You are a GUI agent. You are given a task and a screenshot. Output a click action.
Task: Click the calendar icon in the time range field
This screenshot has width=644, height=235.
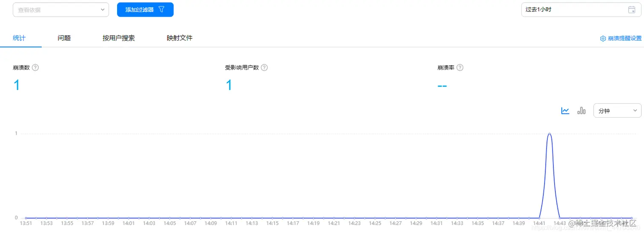(x=632, y=9)
